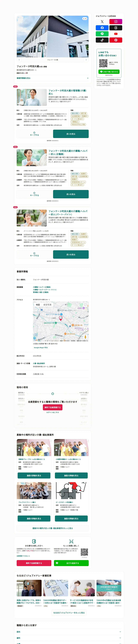Click 無料で会員登録する in 職場の環境
Screen dimensions: 138x644
pos(53,407)
